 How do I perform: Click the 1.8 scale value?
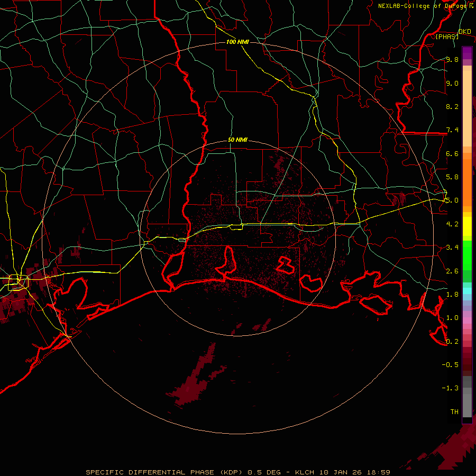[452, 295]
